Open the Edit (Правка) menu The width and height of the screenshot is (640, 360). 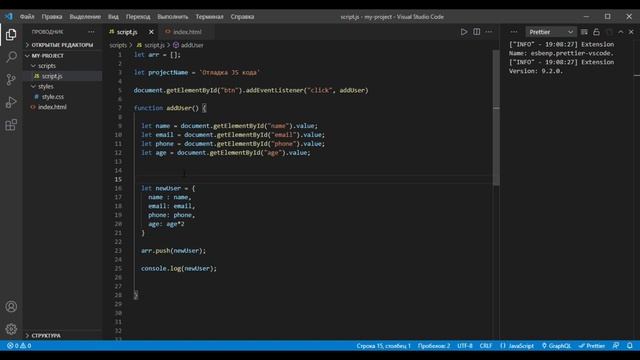pos(52,17)
